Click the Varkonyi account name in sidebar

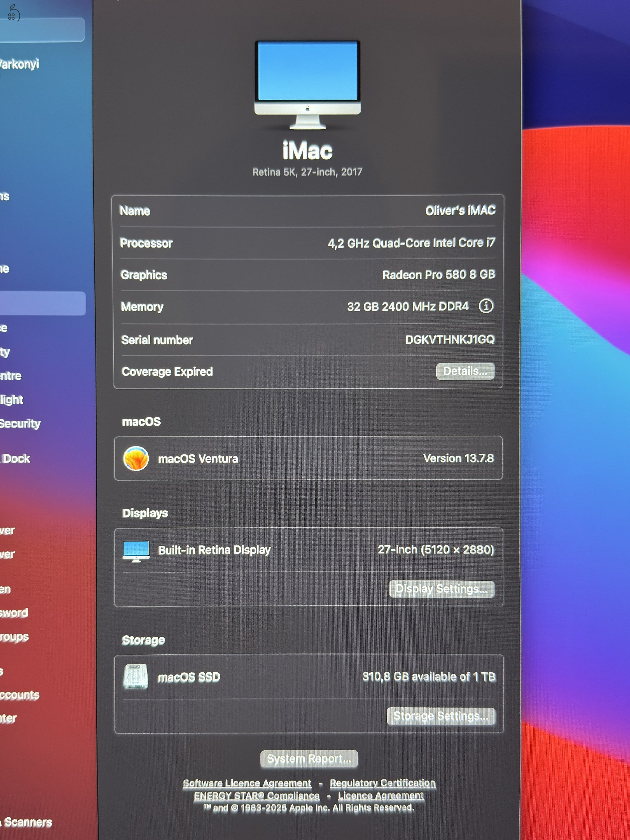(19, 64)
